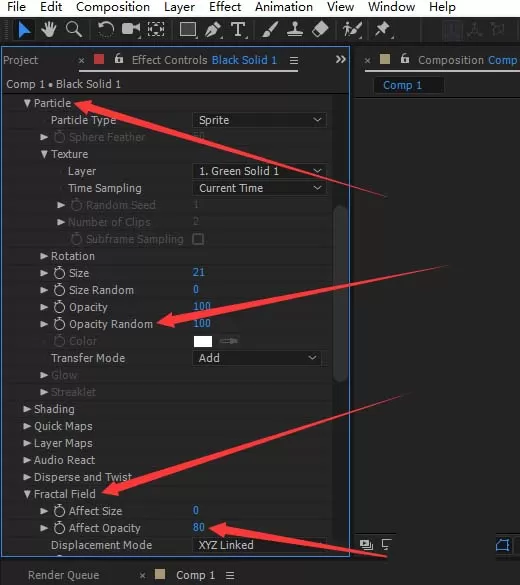Select the Pen tool
The image size is (520, 585).
pyautogui.click(x=213, y=30)
